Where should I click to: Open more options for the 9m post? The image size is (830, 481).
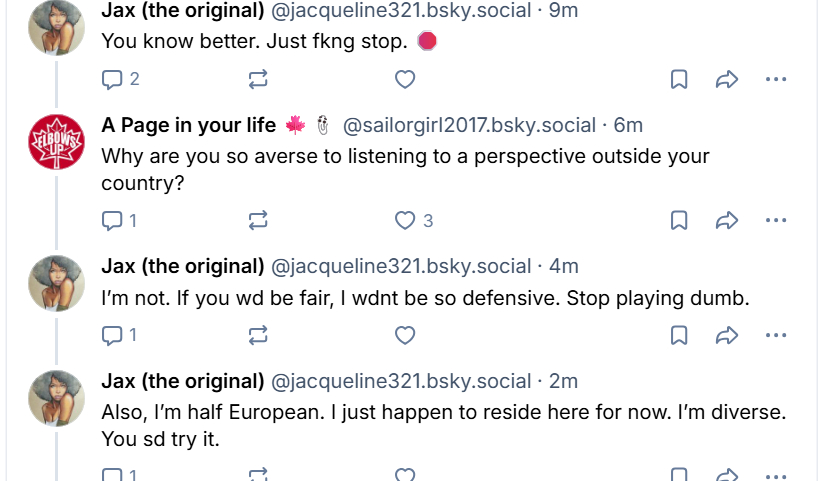(x=776, y=79)
